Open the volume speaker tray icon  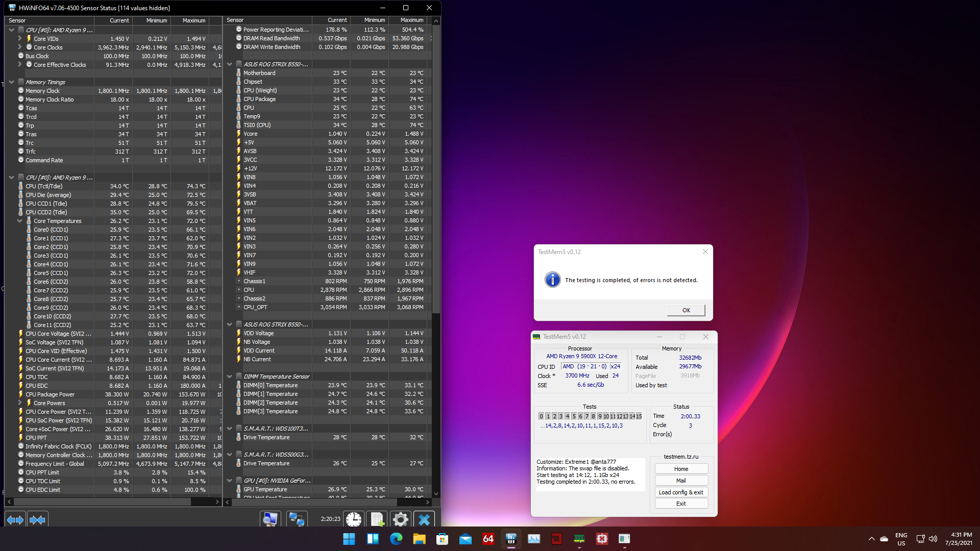pyautogui.click(x=933, y=539)
